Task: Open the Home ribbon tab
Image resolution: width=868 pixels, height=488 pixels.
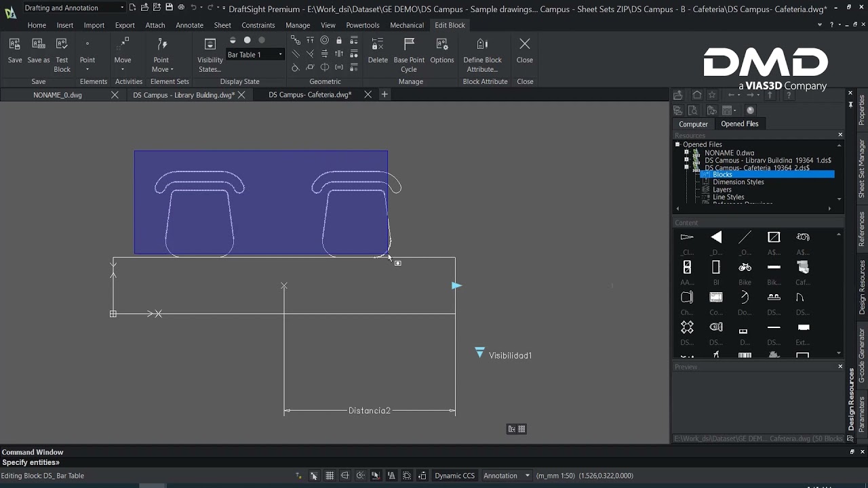Action: [x=37, y=25]
